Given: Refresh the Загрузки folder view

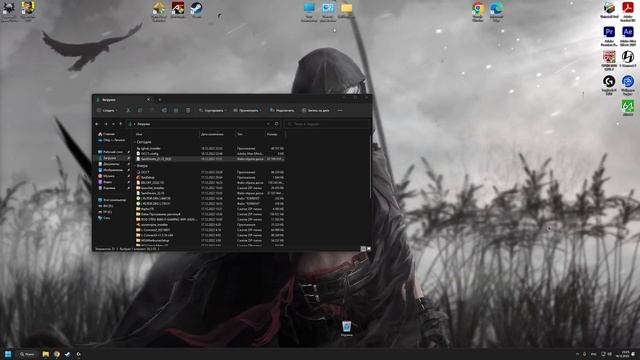Looking at the screenshot, I should (276, 124).
